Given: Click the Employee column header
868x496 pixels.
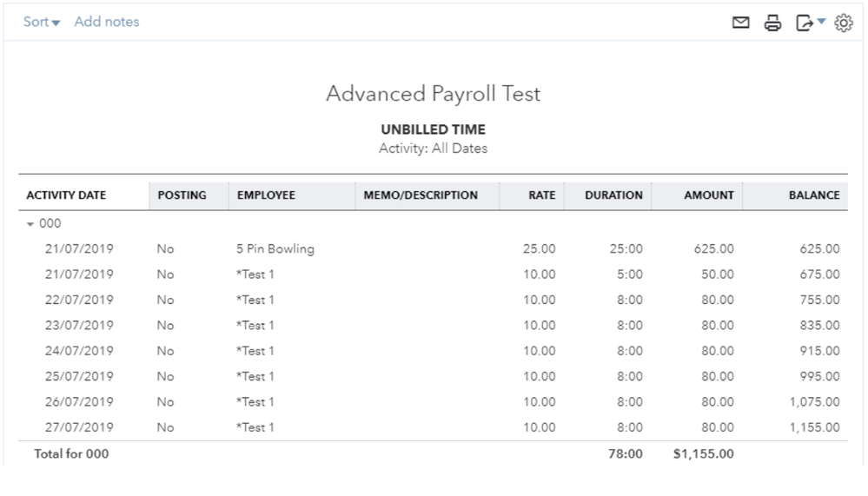Looking at the screenshot, I should pos(266,195).
